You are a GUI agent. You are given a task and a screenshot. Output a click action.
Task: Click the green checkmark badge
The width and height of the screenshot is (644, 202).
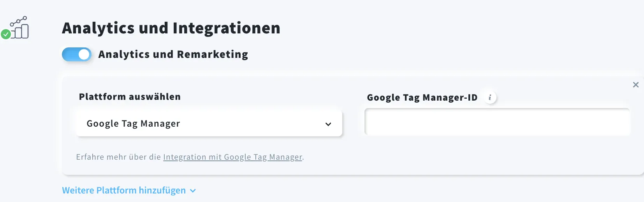5,34
